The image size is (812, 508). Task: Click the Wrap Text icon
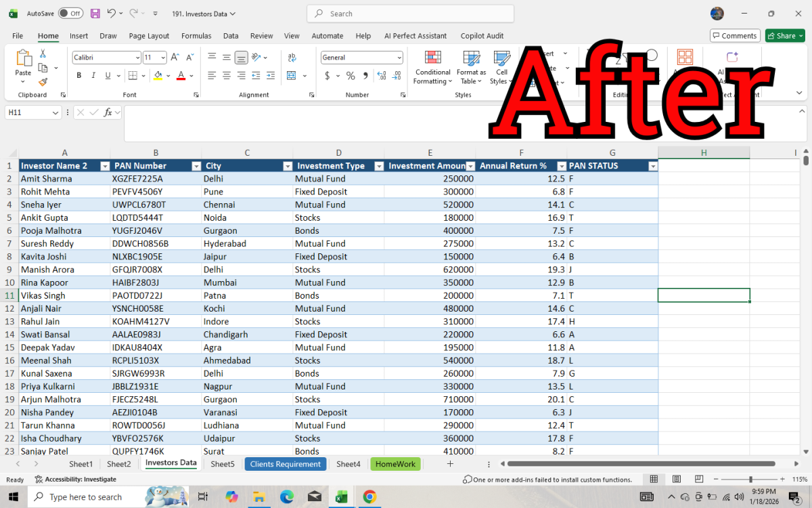point(292,58)
